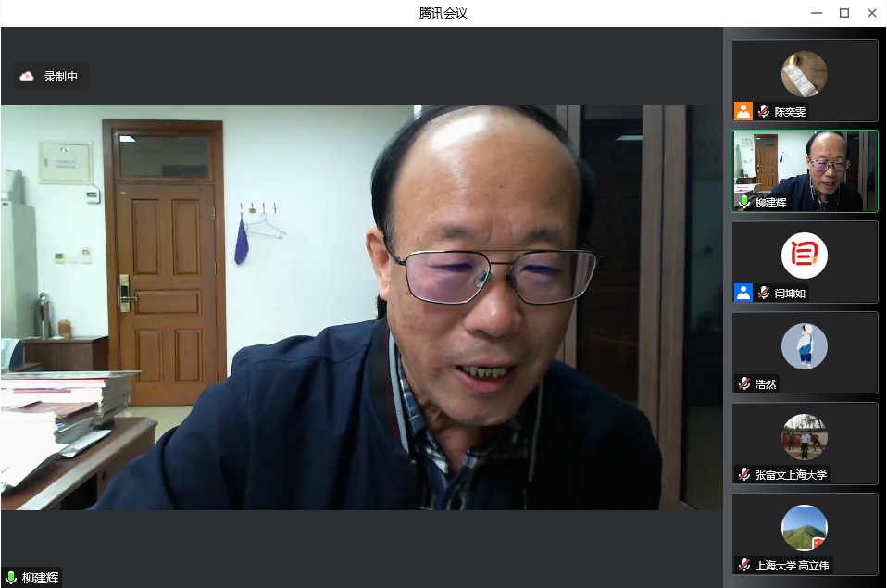Image resolution: width=887 pixels, height=588 pixels.
Task: Click the 录制中 recording status label
Action: tap(61, 77)
